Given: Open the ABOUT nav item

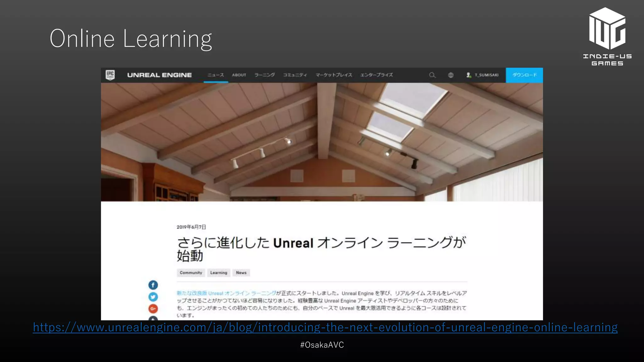Looking at the screenshot, I should (239, 75).
